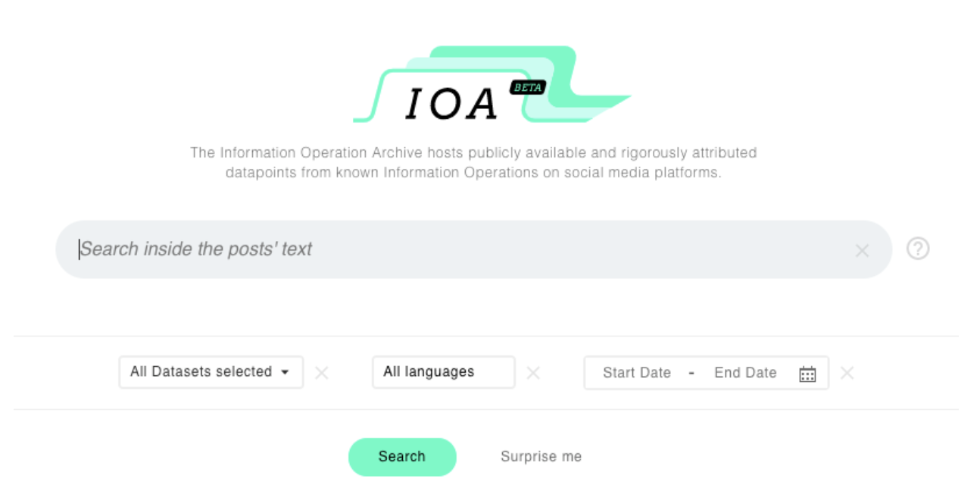Remove the date range using its X
980x485 pixels.
847,373
